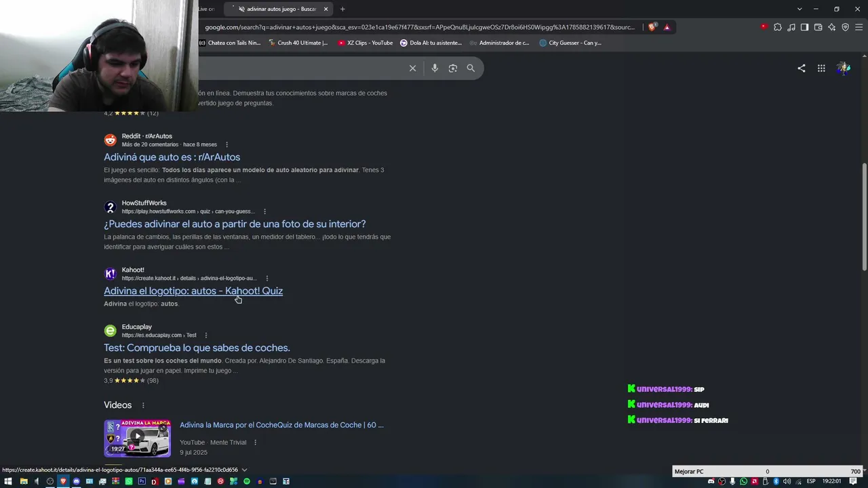868x488 pixels.
Task: Open the Extensions puzzle icon
Action: coord(778,27)
